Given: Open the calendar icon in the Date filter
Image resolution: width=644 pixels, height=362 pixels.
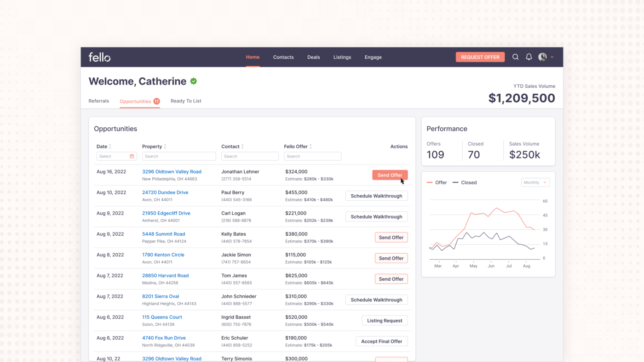Looking at the screenshot, I should click(132, 156).
